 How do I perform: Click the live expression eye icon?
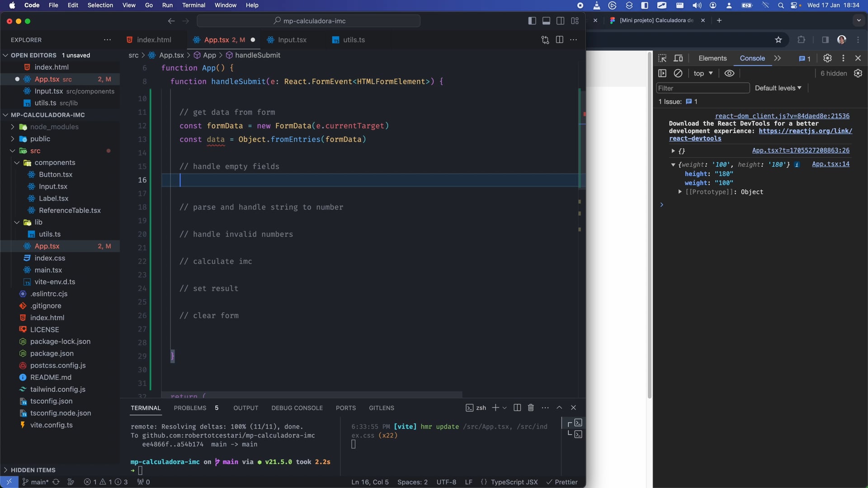point(729,73)
